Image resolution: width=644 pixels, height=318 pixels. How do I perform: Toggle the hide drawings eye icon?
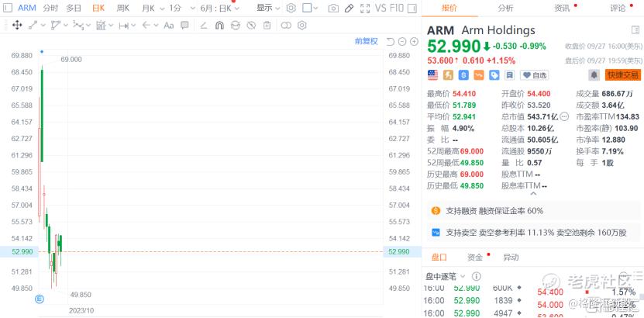point(251,26)
